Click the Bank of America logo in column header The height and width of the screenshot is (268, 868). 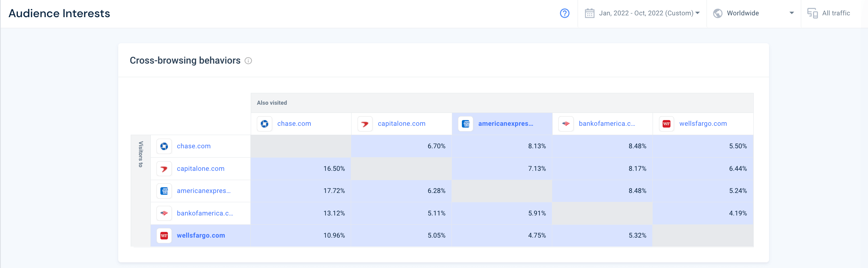(566, 124)
